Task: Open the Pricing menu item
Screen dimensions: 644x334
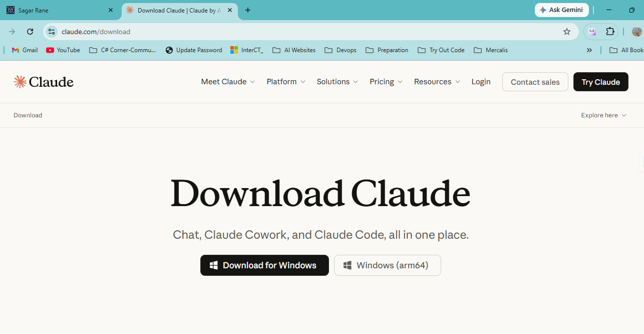Action: (x=386, y=82)
